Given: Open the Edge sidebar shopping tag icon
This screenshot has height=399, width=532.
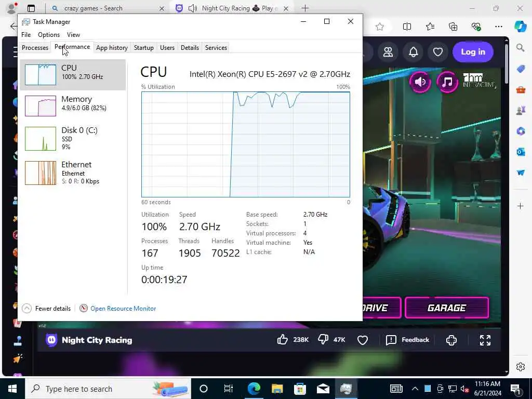Looking at the screenshot, I should (x=521, y=69).
